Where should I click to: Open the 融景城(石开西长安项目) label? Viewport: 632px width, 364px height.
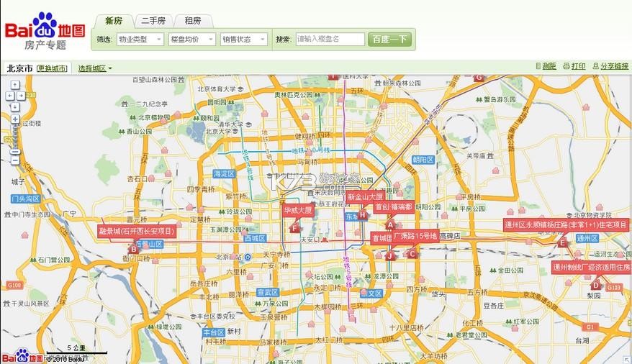coord(137,231)
